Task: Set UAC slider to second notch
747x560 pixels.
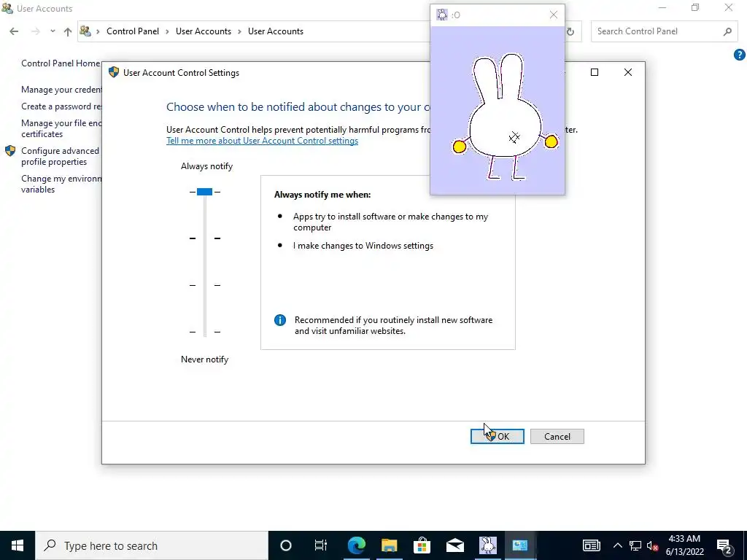Action: tap(205, 238)
